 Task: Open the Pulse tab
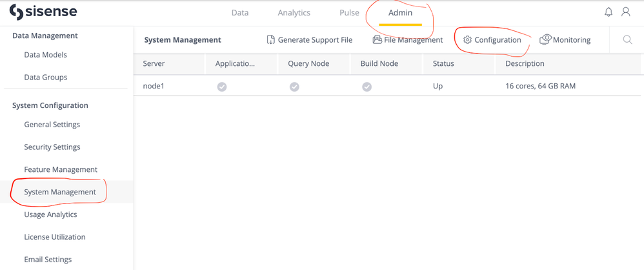(349, 13)
